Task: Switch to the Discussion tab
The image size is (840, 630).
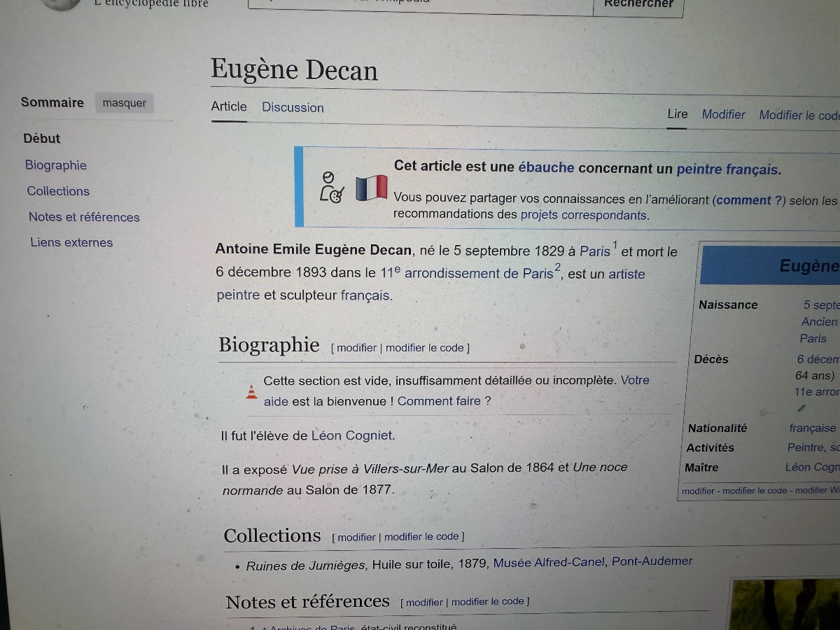Action: pos(293,107)
